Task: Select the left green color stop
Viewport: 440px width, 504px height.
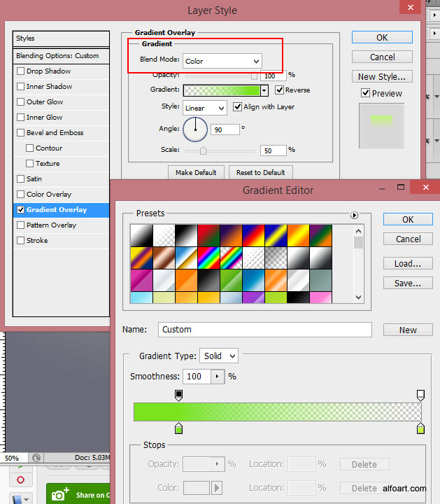Action: pyautogui.click(x=178, y=428)
